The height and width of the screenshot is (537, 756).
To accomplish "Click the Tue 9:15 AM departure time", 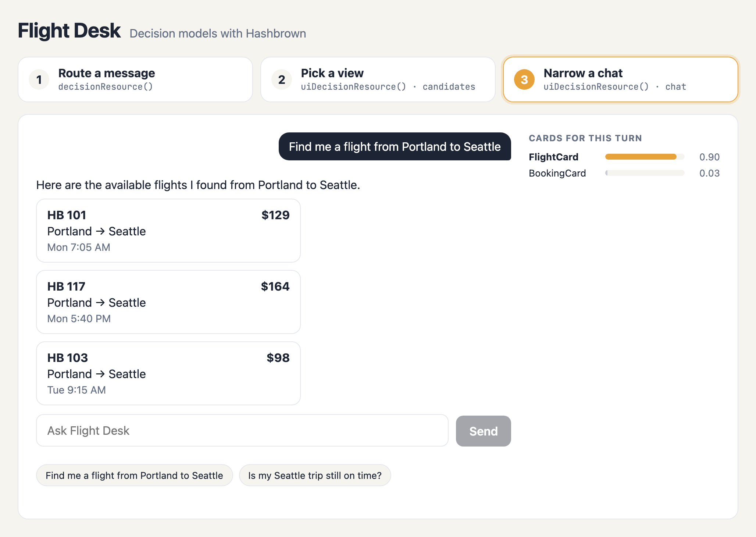I will (76, 390).
